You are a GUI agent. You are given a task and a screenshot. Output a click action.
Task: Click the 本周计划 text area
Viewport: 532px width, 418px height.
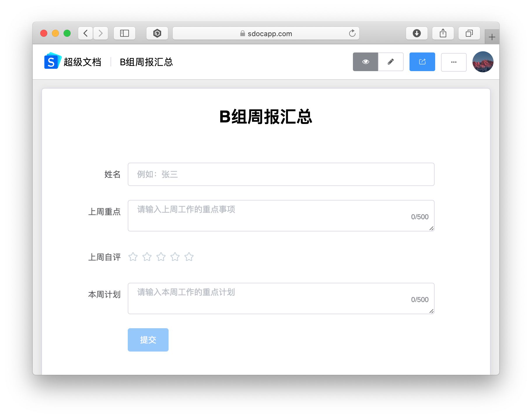281,298
